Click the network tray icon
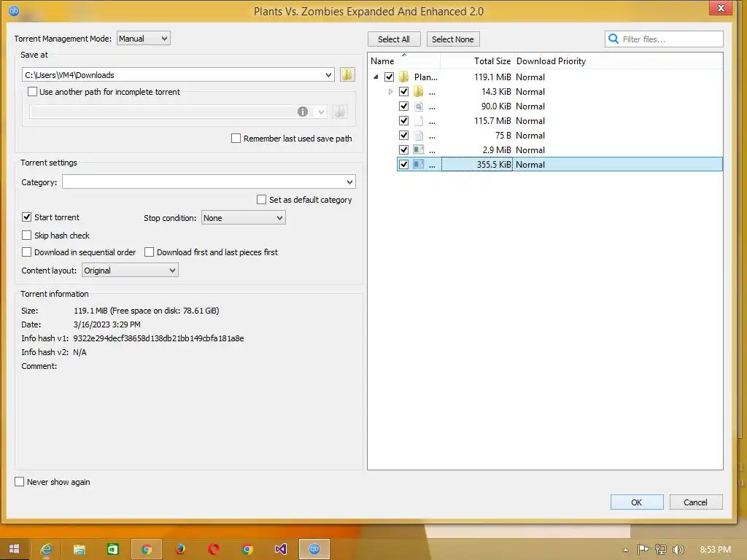This screenshot has width=747, height=560. [661, 550]
